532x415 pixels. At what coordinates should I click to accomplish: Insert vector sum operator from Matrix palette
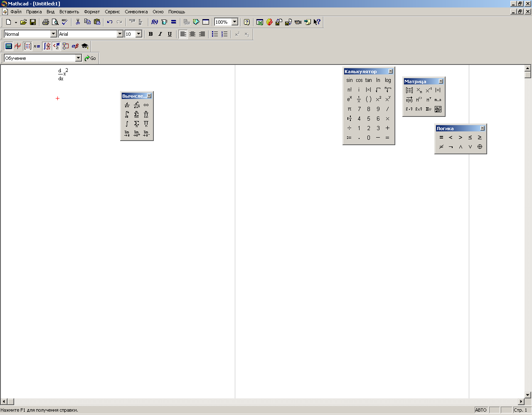click(429, 109)
